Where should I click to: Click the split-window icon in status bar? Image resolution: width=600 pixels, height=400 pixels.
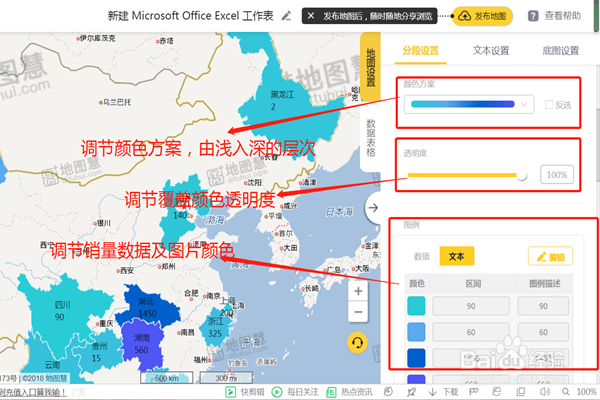521,392
